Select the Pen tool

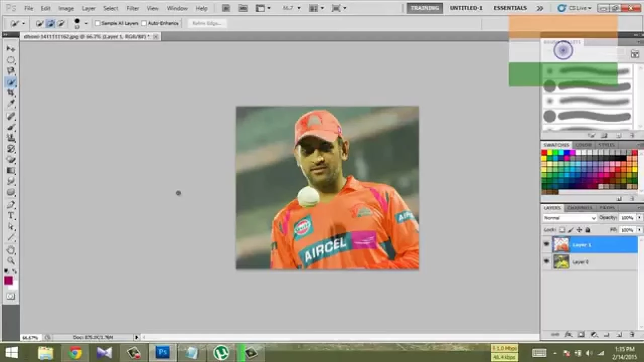click(x=11, y=205)
